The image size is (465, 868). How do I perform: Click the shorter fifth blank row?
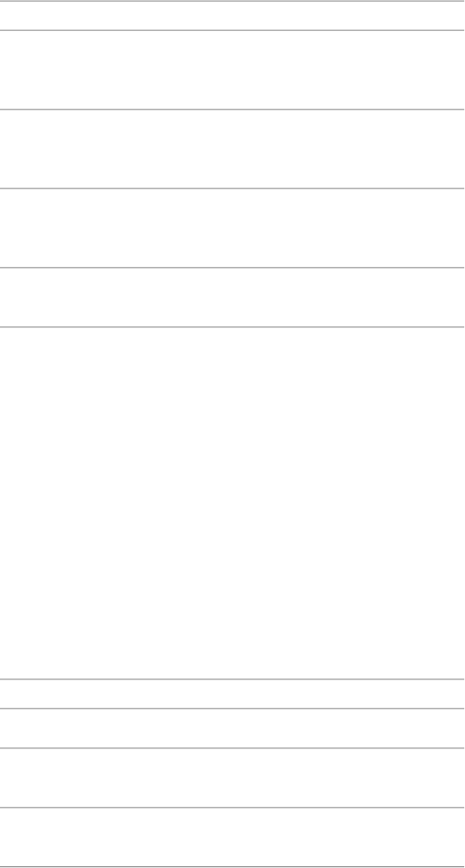pyautogui.click(x=232, y=297)
